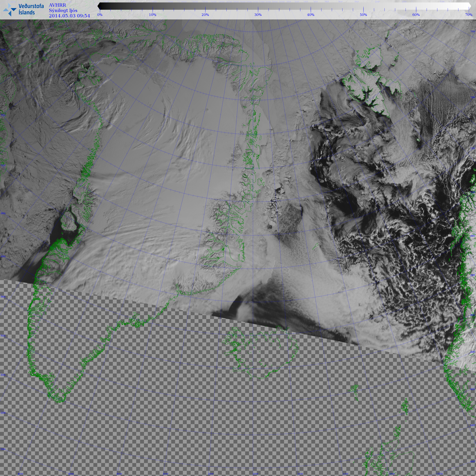This screenshot has height=476, width=476.
Task: Click the black left arrow of colorbar
Action: click(x=99, y=6)
